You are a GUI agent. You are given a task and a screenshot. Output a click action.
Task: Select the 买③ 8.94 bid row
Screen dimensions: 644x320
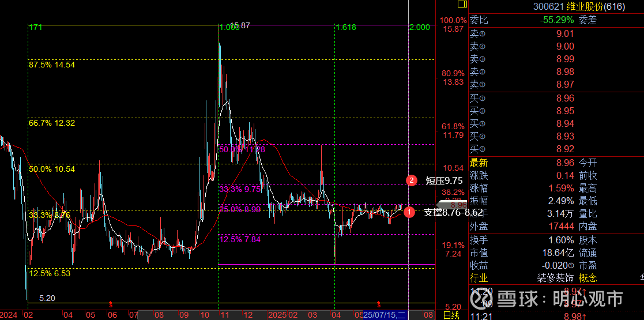[x=556, y=123]
